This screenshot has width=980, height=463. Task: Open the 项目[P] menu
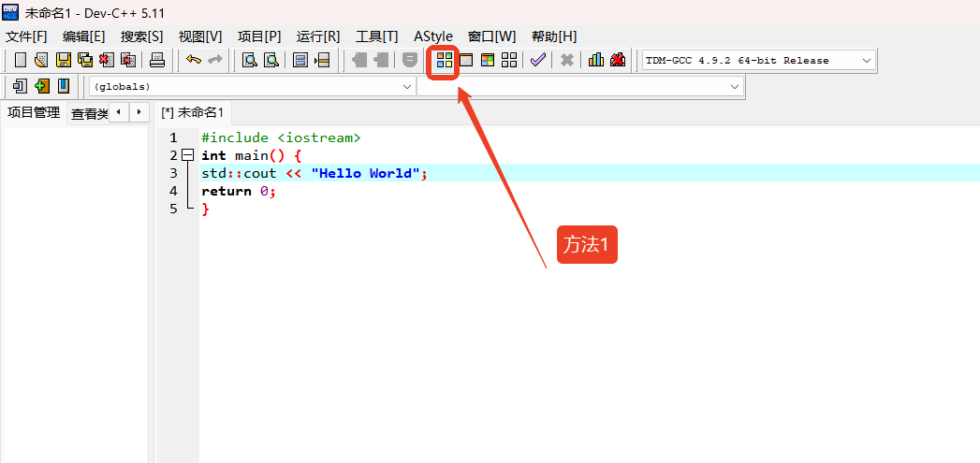(x=259, y=36)
